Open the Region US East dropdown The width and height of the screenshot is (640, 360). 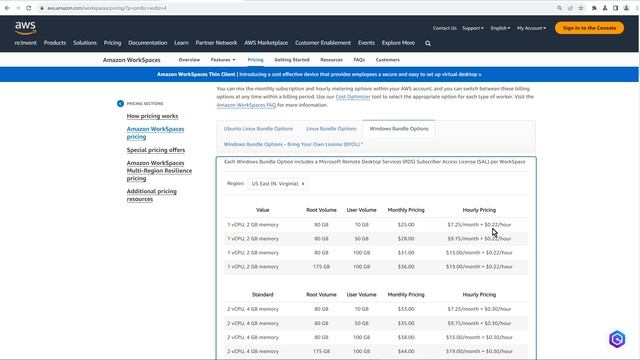click(x=278, y=184)
